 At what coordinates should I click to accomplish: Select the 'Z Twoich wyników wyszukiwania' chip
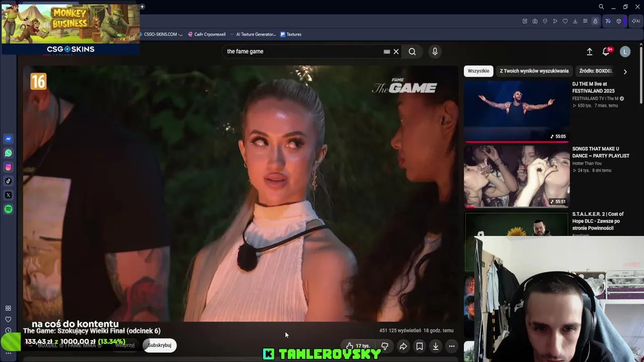pyautogui.click(x=534, y=71)
